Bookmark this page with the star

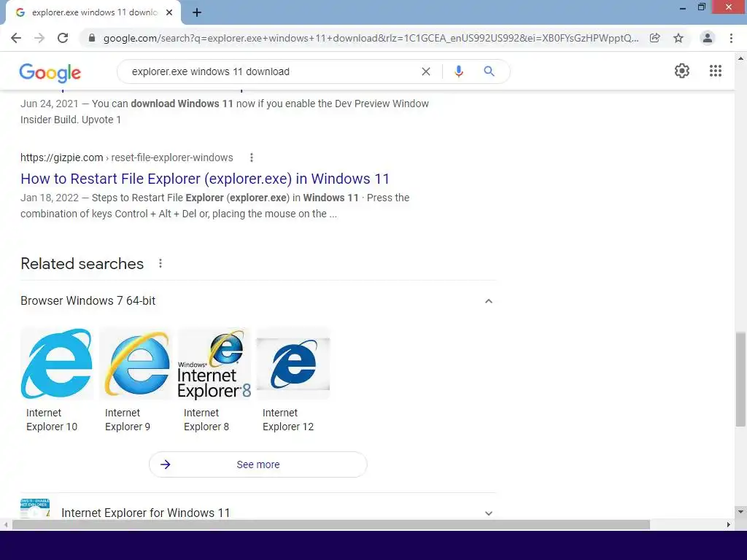click(678, 38)
